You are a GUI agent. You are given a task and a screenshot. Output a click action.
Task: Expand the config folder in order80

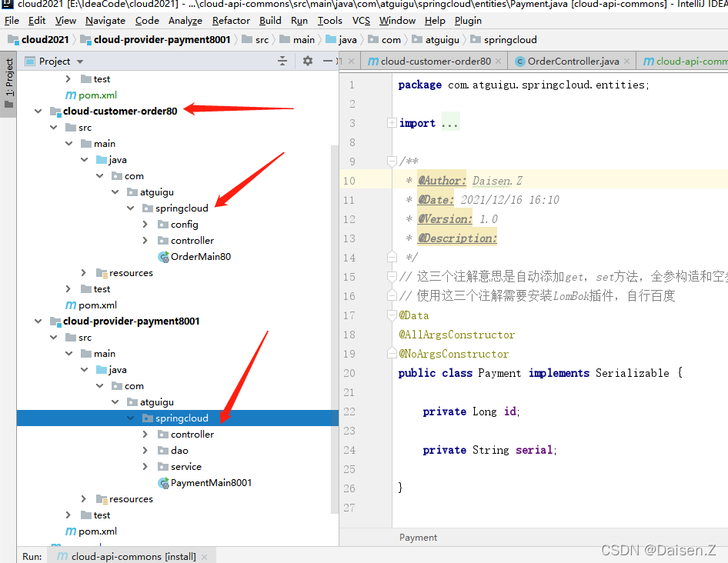145,224
